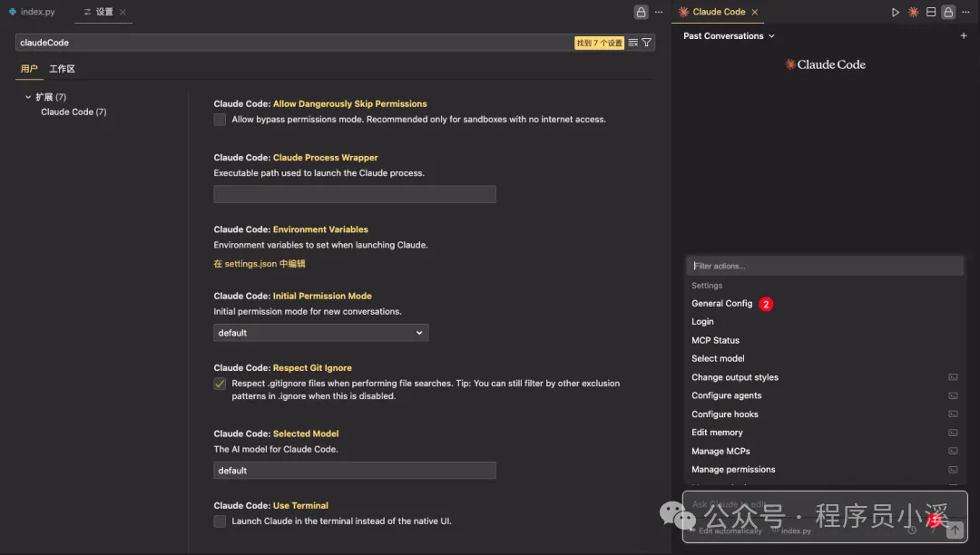Click the Run play icon in Claude panel toolbar
The image size is (980, 555).
pyautogui.click(x=895, y=12)
